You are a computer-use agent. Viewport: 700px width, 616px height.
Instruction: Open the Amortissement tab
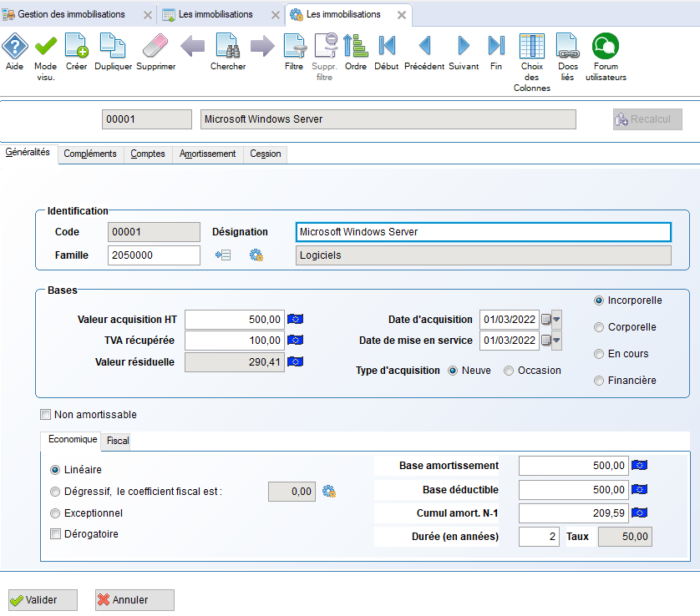208,154
